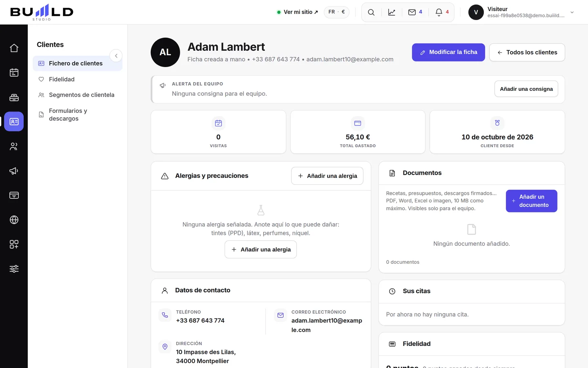588x368 pixels.
Task: Open the globe website icon in the sidebar
Action: pyautogui.click(x=14, y=220)
